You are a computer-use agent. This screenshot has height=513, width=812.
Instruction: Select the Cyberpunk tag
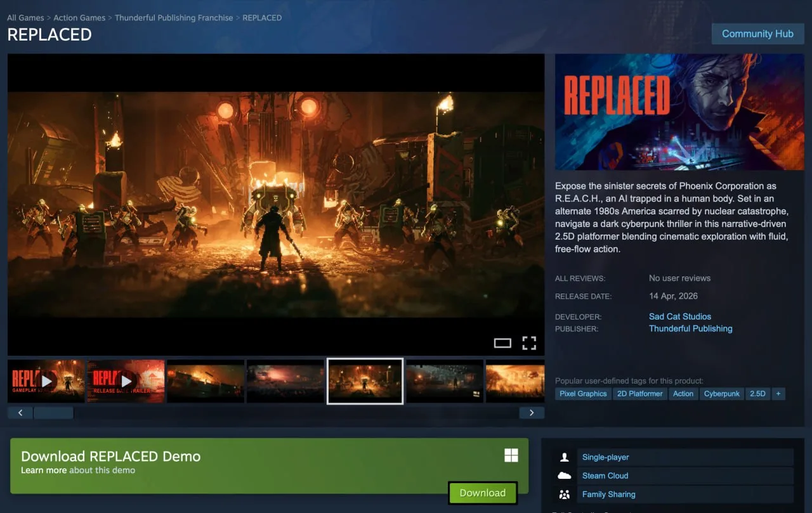(722, 394)
